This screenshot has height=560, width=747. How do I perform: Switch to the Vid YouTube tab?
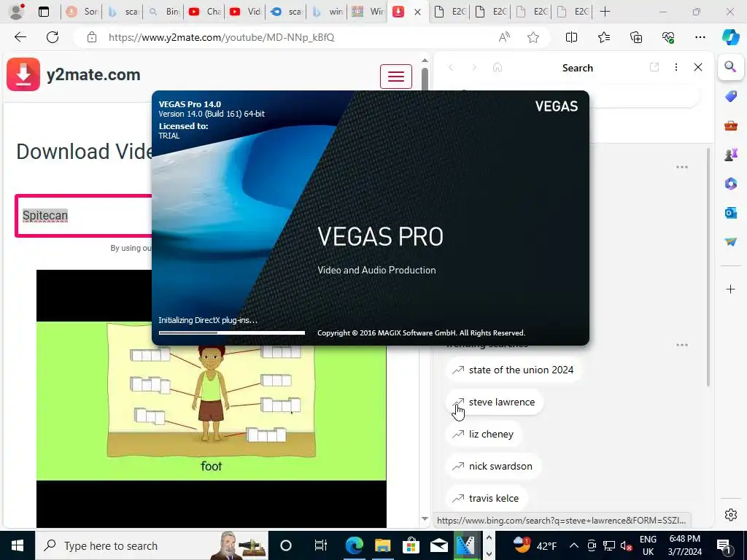click(x=245, y=12)
